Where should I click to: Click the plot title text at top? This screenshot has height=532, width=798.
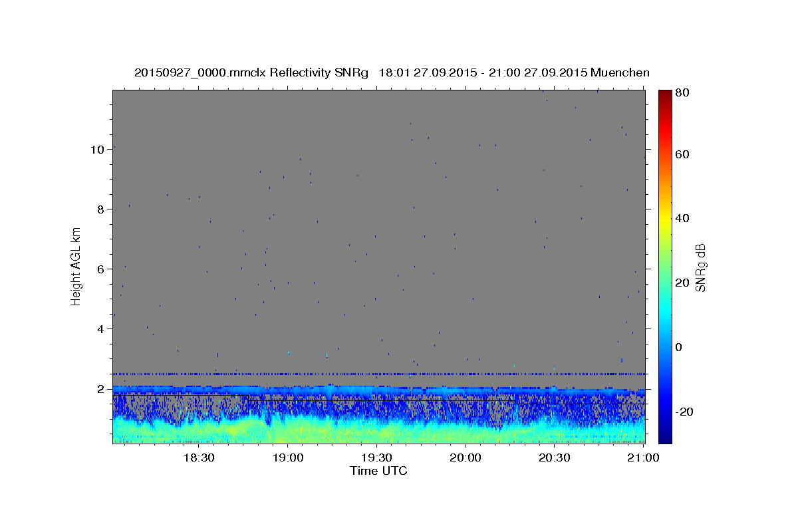pyautogui.click(x=392, y=72)
